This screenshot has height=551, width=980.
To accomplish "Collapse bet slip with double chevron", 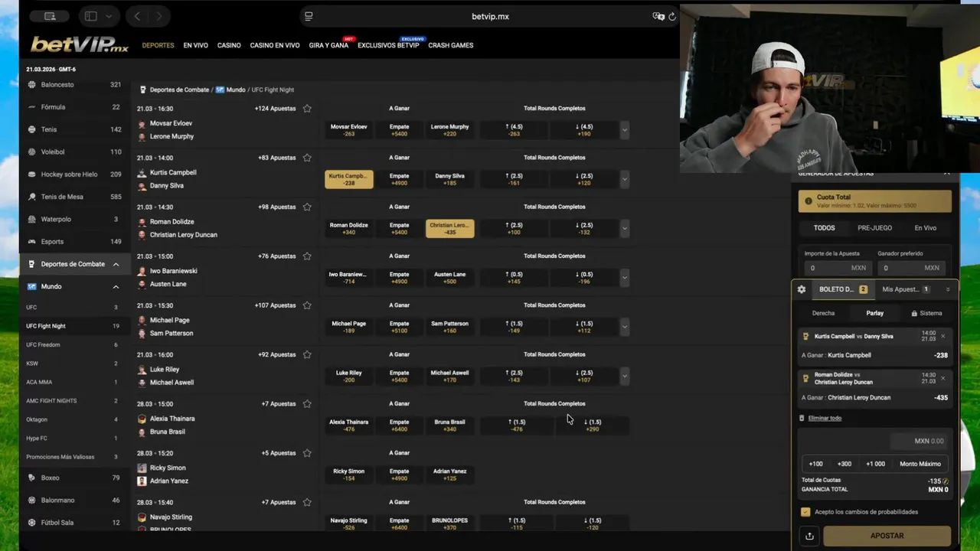I will point(948,289).
